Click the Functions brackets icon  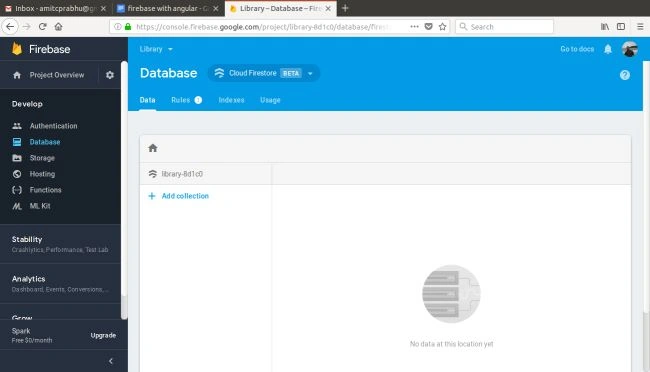[x=17, y=190]
